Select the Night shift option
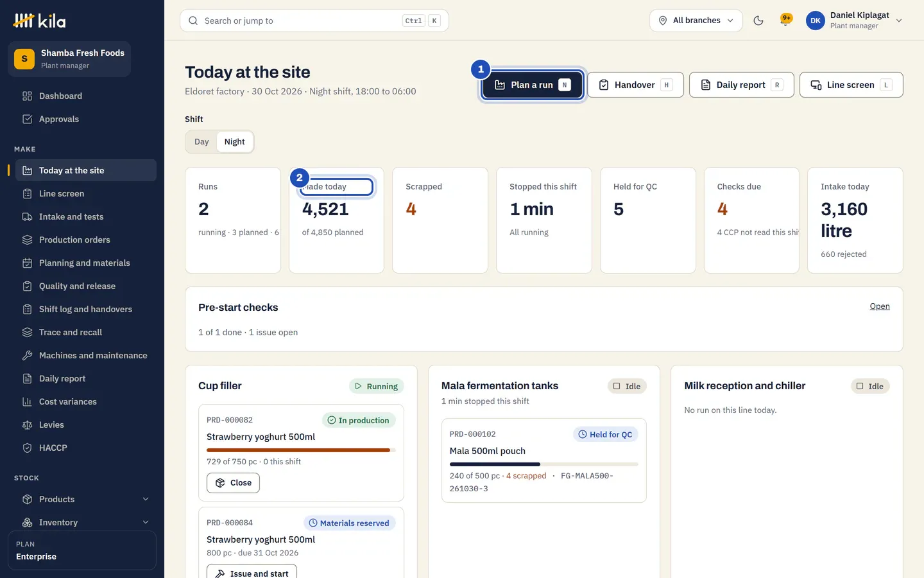924x578 pixels. point(234,142)
